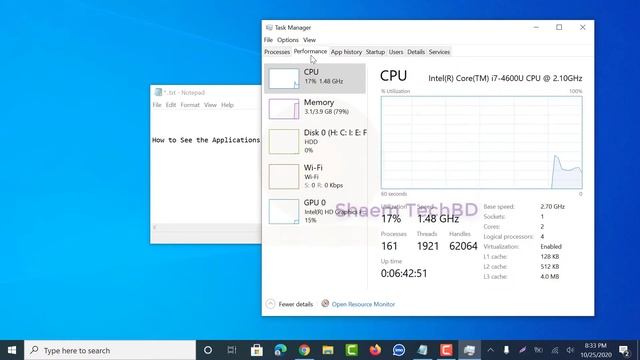This screenshot has width=640, height=360.
Task: Click the Task Manager title bar icon
Action: (x=269, y=27)
